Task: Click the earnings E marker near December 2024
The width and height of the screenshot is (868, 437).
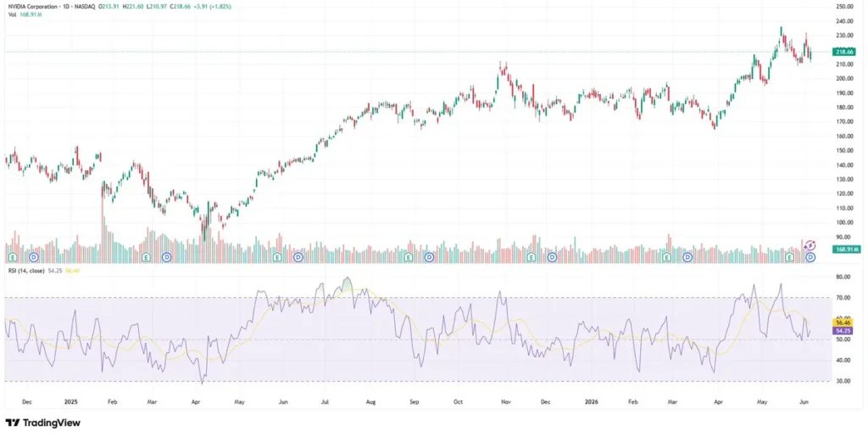Action: click(x=14, y=258)
